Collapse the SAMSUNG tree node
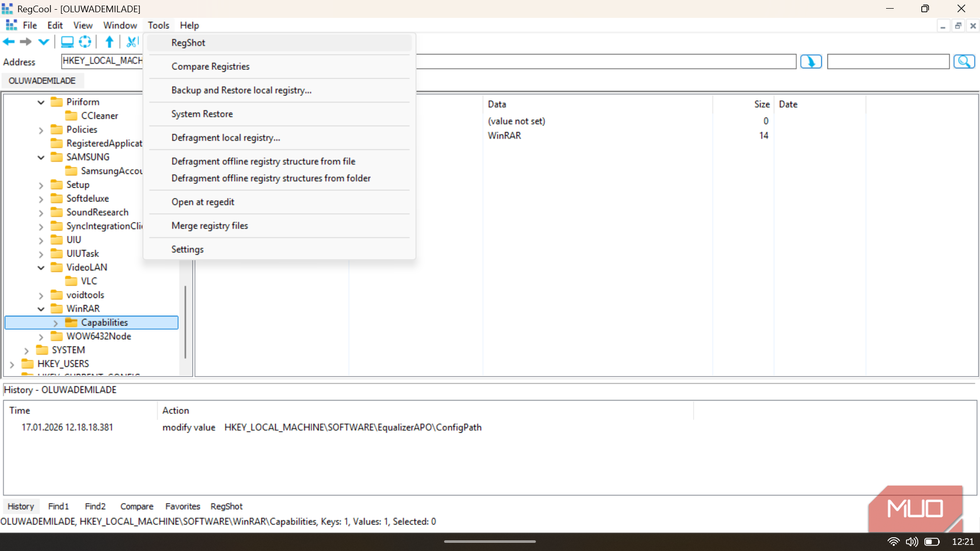 click(x=41, y=158)
